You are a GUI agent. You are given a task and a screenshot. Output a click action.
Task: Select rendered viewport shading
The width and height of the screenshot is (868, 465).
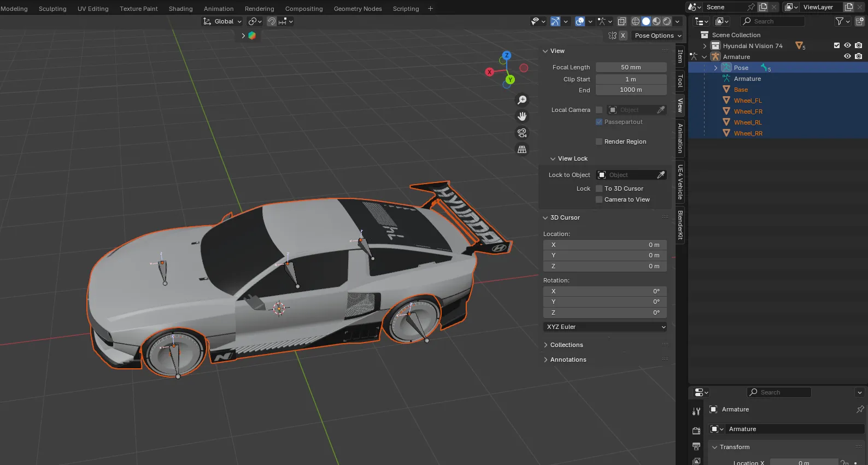tap(667, 21)
